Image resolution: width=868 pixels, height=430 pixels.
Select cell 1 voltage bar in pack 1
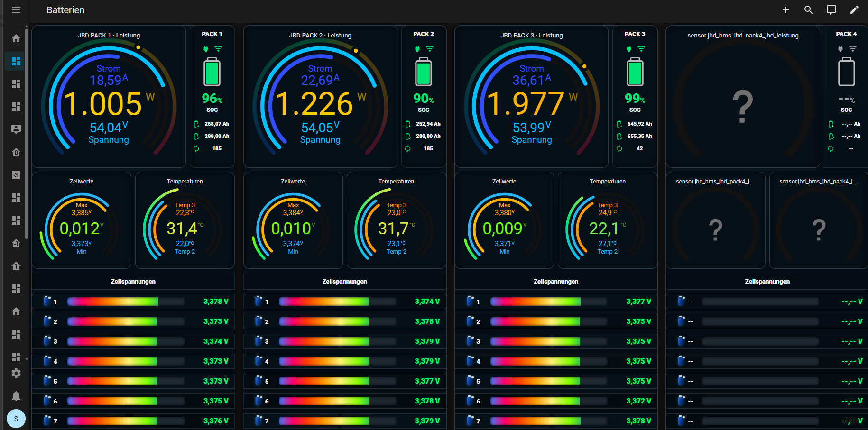pos(126,302)
